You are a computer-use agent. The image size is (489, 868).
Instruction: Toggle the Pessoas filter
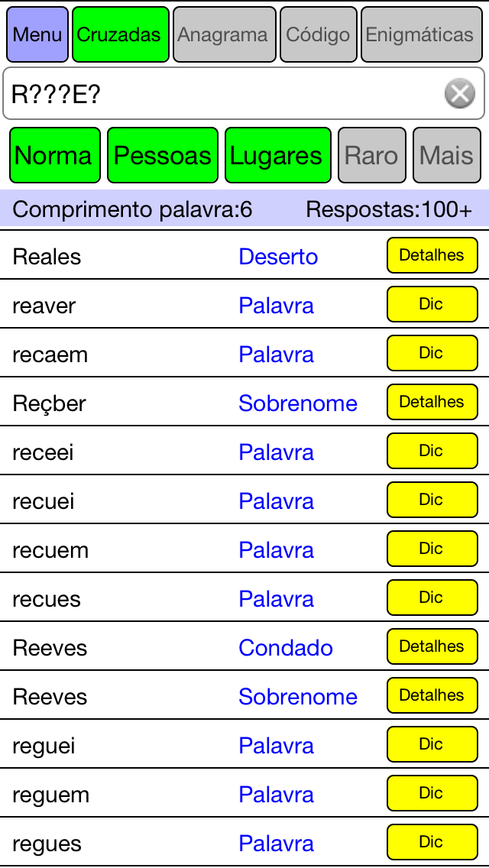(x=163, y=155)
